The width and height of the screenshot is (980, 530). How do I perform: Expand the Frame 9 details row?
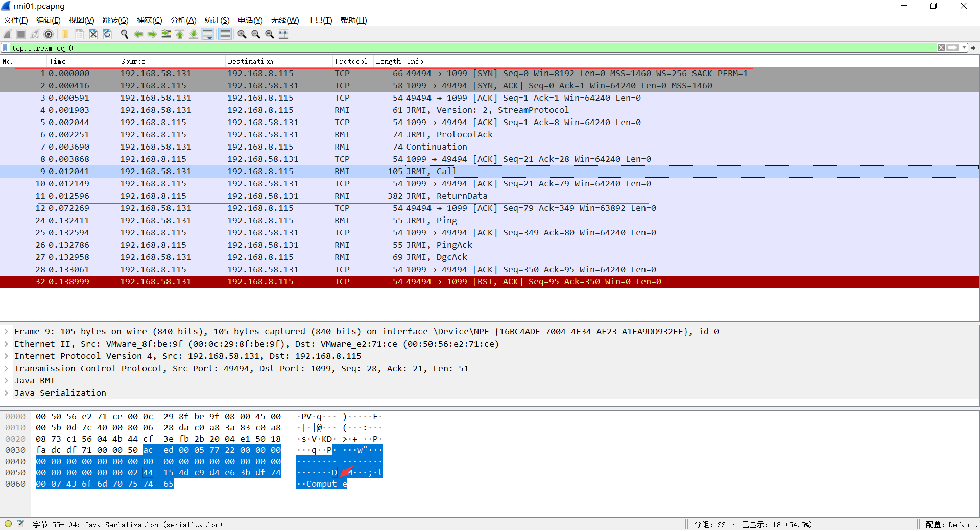coord(6,331)
